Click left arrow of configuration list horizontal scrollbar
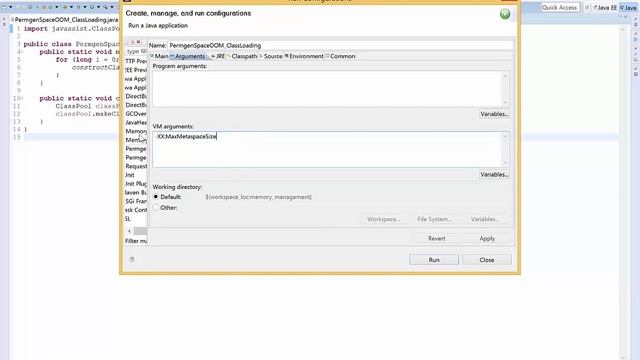This screenshot has height=360, width=640. pos(129,231)
